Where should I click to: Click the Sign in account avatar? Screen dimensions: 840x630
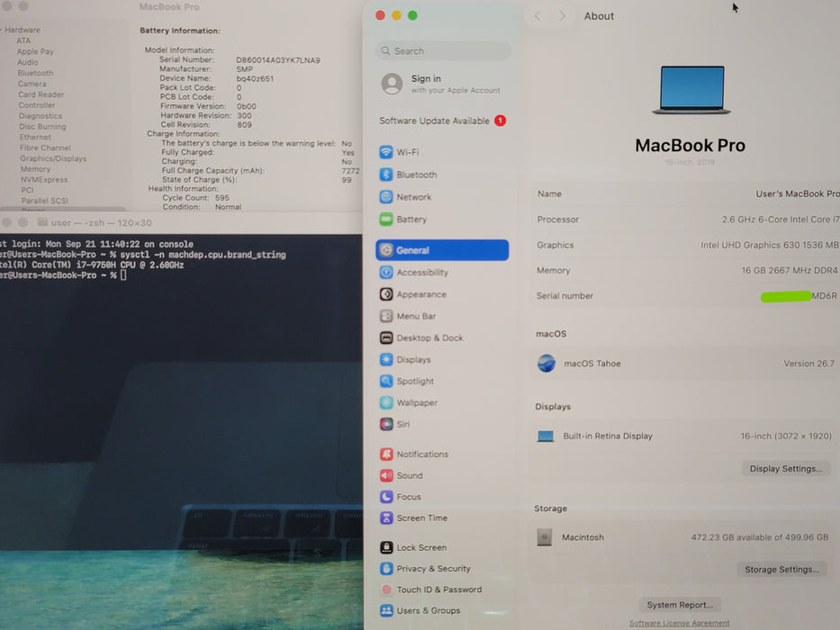coord(392,84)
